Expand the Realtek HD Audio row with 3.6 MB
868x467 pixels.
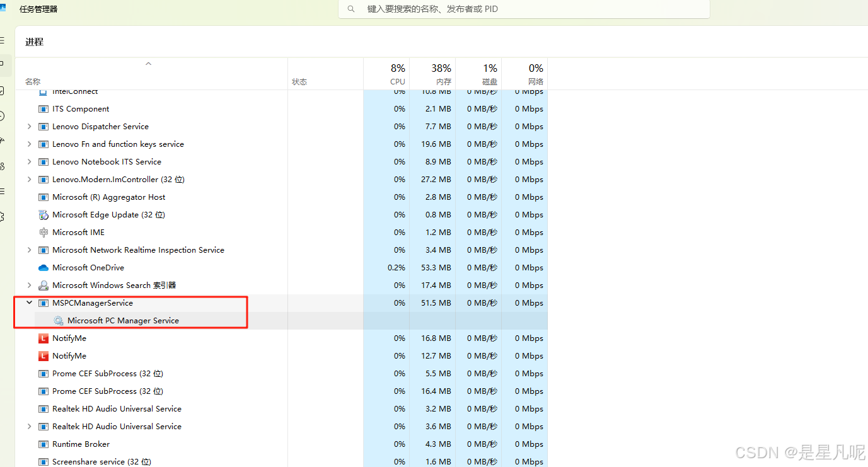click(x=29, y=427)
